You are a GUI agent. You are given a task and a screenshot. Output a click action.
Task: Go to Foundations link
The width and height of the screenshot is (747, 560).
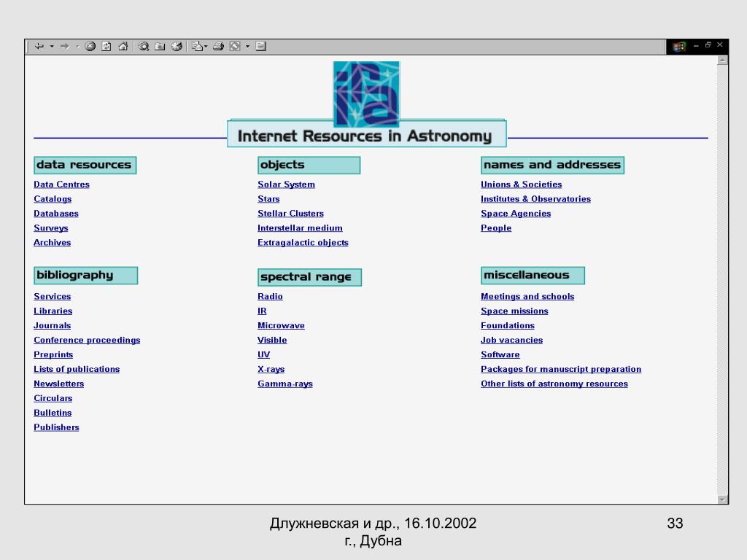508,326
